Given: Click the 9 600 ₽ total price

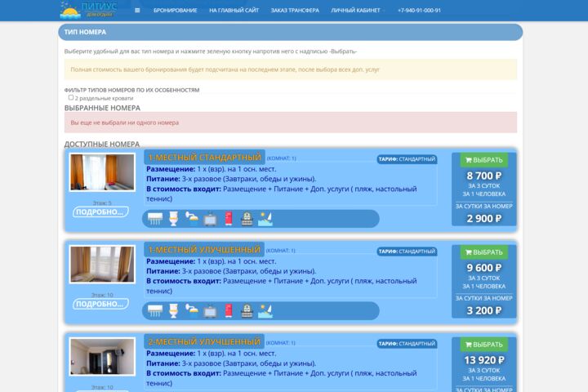Looking at the screenshot, I should click(483, 268).
